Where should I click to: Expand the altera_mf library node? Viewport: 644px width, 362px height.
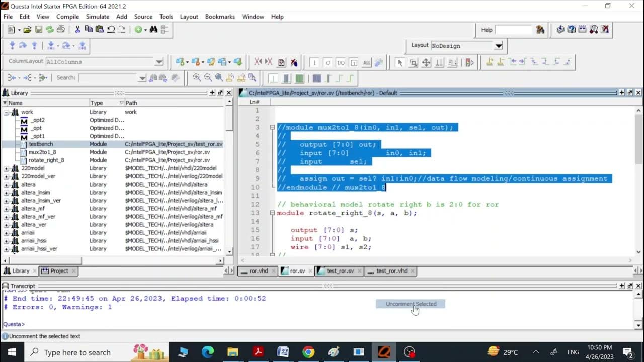coord(7,209)
